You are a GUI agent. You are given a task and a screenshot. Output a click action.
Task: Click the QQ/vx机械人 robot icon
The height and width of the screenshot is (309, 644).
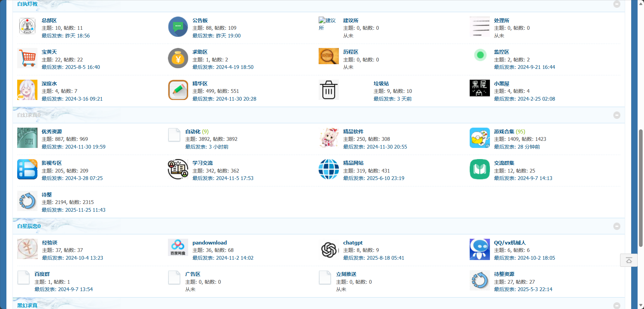479,249
